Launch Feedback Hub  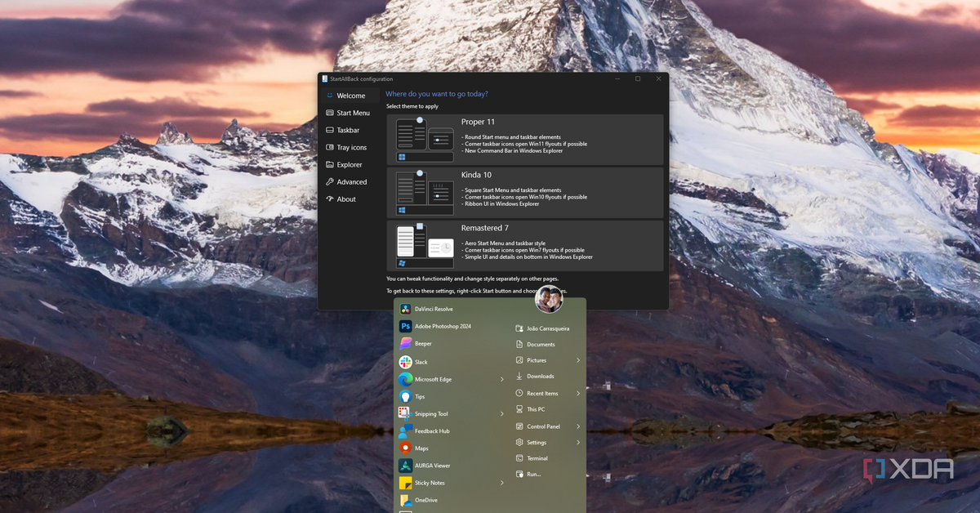coord(432,431)
